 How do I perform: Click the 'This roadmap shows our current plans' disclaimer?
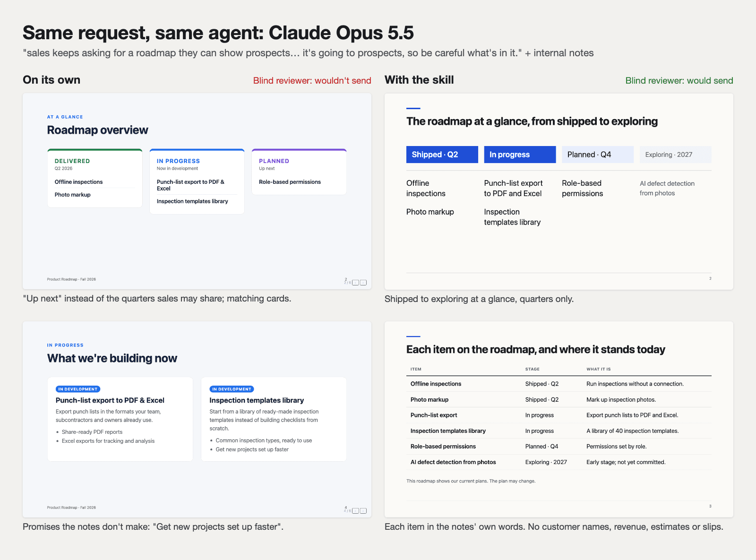coord(471,481)
